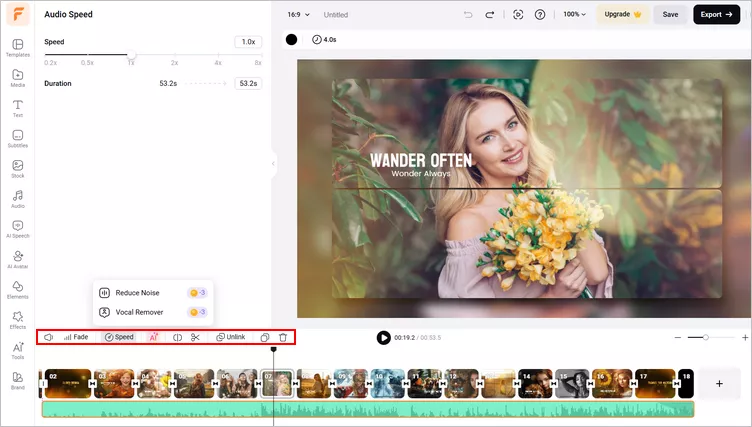Click the AI audio tools icon

[153, 337]
